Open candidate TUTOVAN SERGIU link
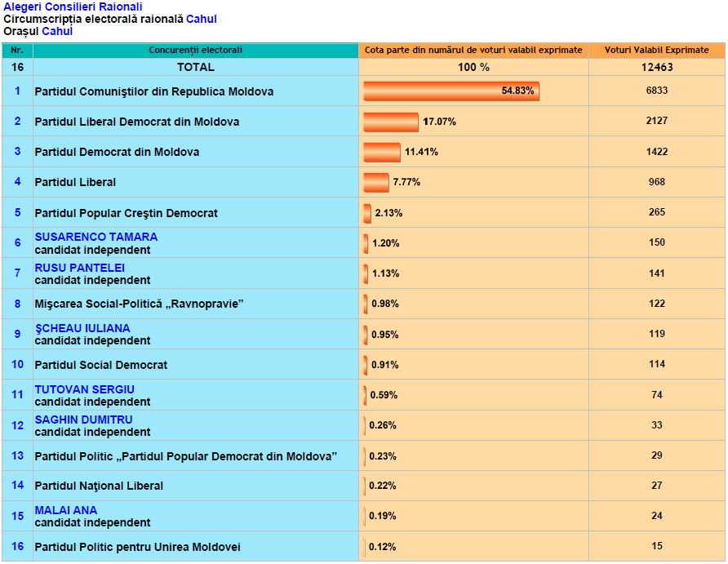Viewport: 728px width, 564px height. [84, 389]
